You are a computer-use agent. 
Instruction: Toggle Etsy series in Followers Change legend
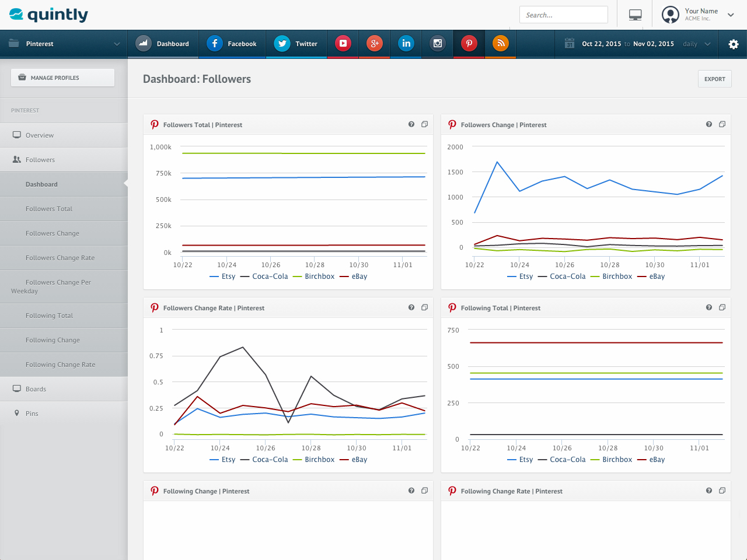520,276
